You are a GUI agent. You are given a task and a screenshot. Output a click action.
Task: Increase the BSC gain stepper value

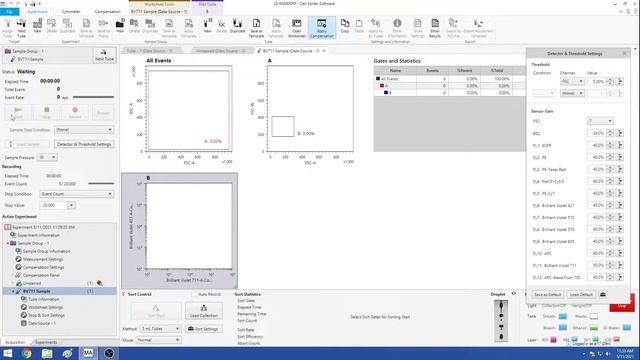pyautogui.click(x=610, y=131)
